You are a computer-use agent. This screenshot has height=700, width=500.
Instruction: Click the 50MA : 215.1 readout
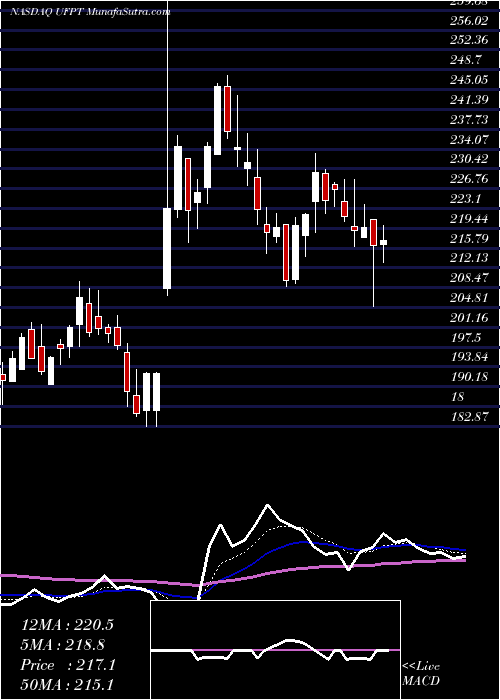coord(67,685)
